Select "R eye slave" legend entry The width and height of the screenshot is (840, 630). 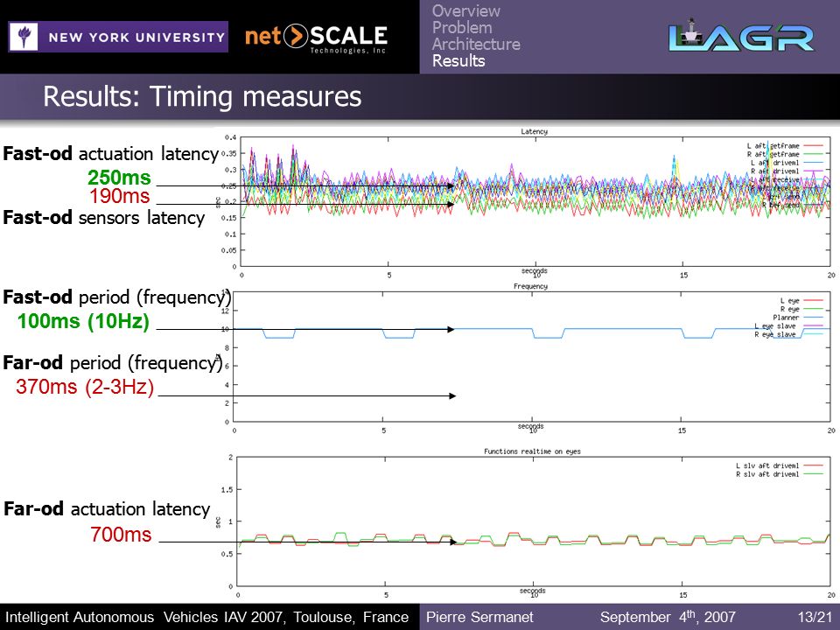(x=788, y=335)
